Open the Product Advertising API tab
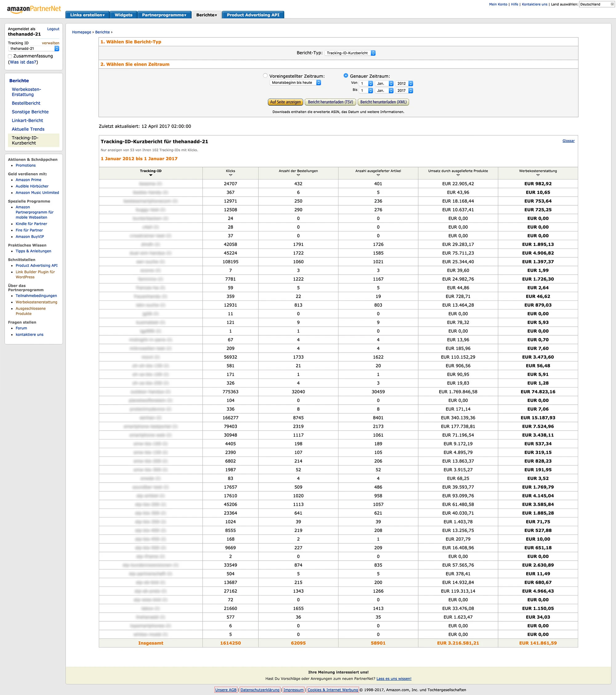The image size is (616, 695). (253, 15)
